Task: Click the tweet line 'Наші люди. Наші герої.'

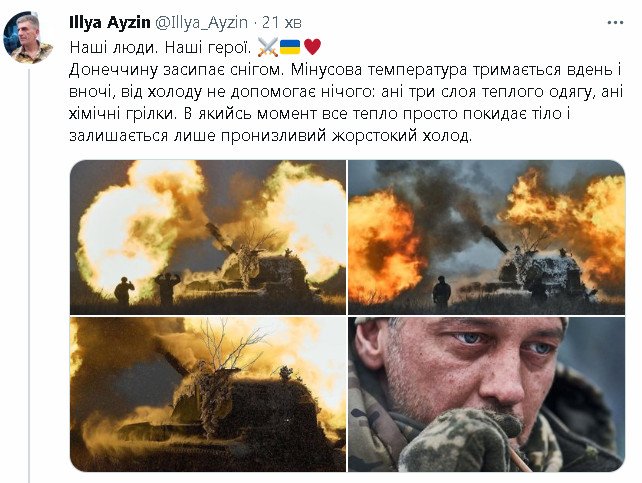Action: point(160,47)
